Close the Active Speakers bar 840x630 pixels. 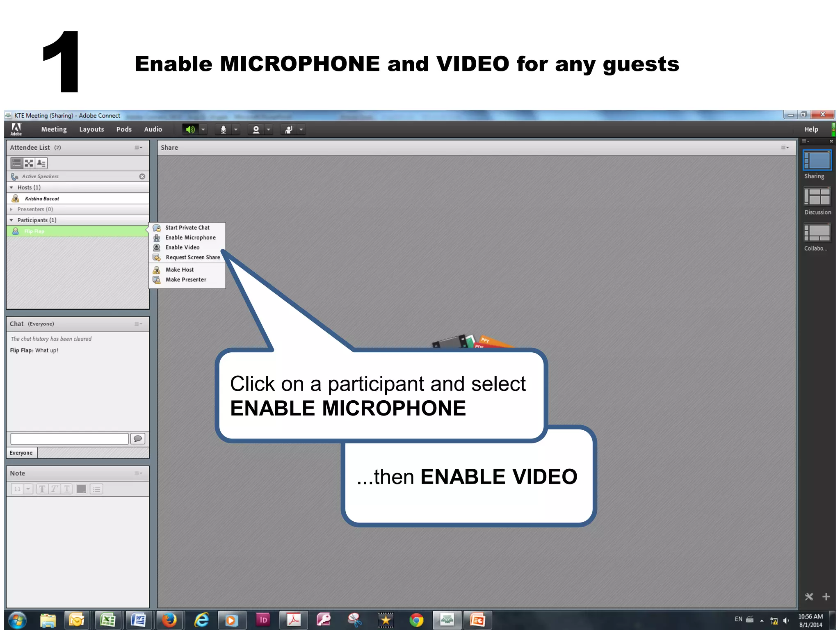142,176
